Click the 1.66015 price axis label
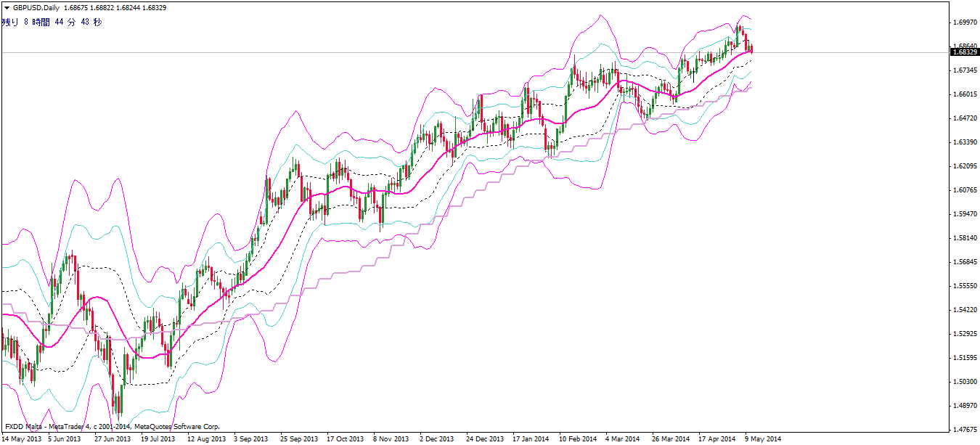Viewport: 980px width, 445px height. tap(964, 94)
